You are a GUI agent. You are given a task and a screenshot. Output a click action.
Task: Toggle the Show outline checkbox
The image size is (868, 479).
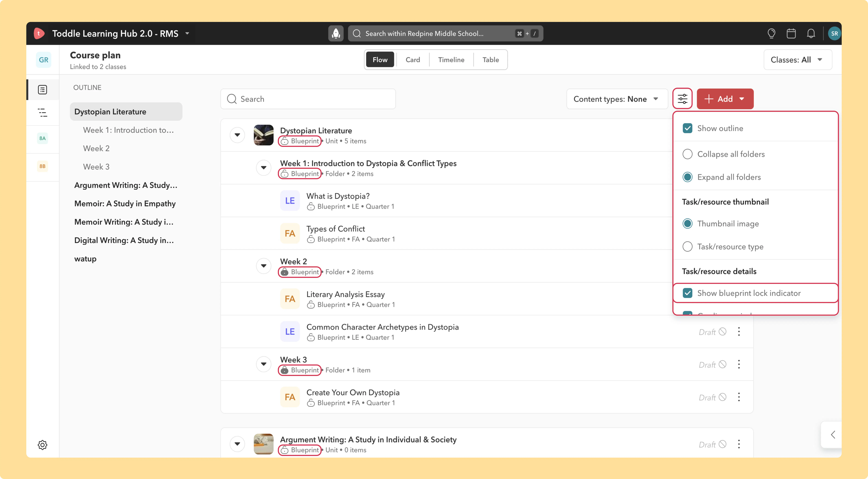click(x=687, y=128)
